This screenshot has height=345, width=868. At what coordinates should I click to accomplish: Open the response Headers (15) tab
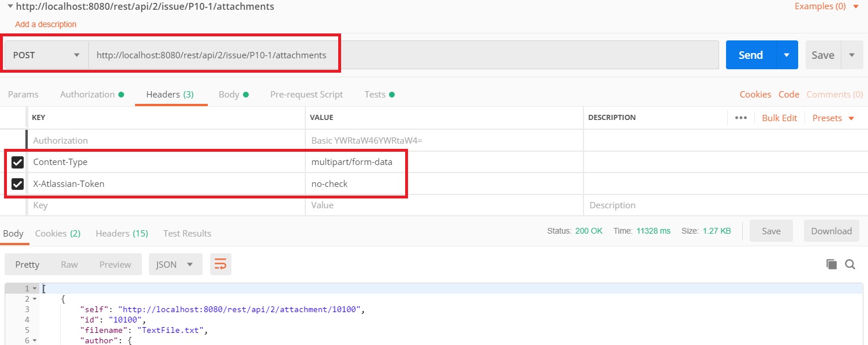[122, 233]
